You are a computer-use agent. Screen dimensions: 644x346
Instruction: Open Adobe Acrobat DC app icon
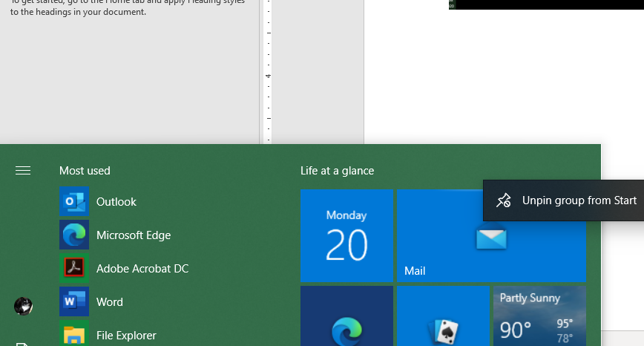[74, 268]
